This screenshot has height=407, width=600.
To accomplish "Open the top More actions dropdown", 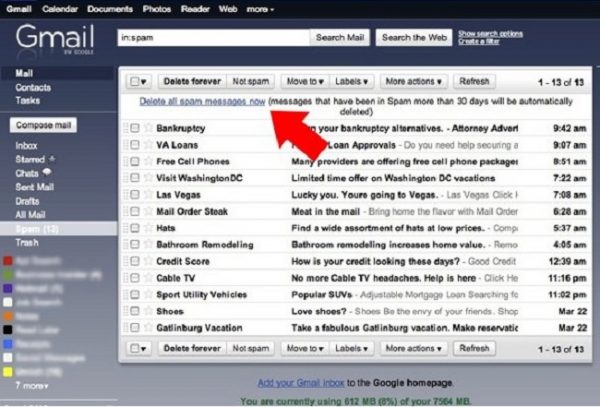I will point(412,81).
